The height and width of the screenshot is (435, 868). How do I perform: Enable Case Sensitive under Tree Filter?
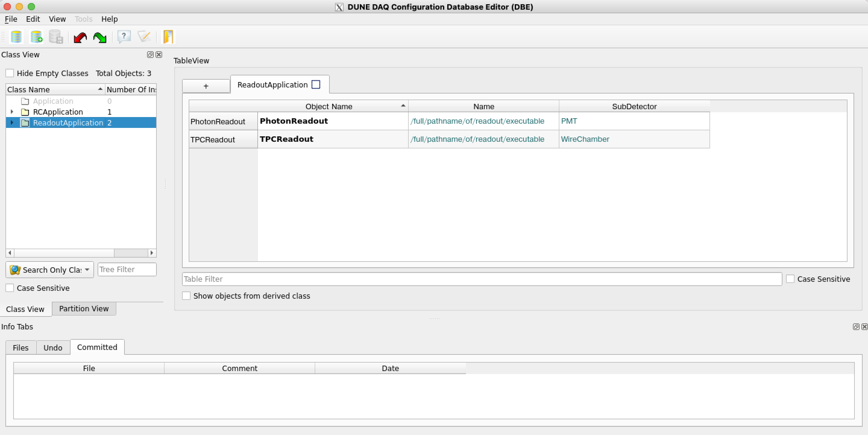tap(10, 288)
